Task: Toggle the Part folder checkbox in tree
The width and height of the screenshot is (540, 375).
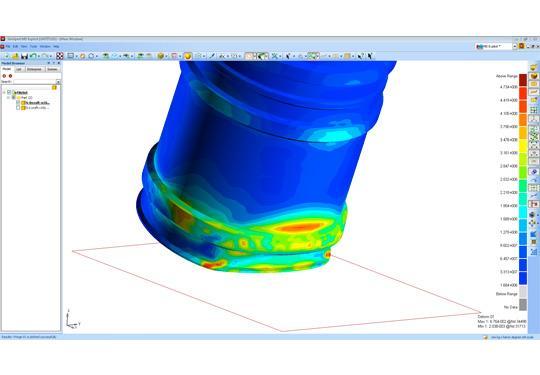Action: pos(13,97)
